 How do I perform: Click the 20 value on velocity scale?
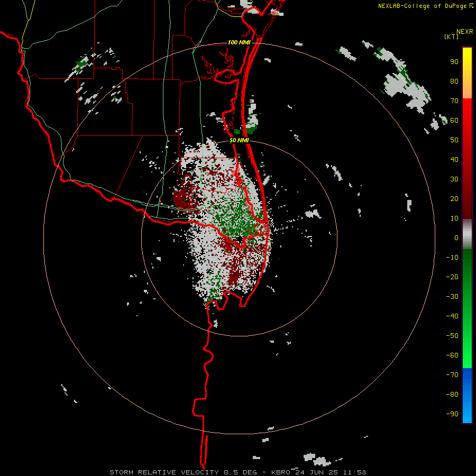[454, 198]
